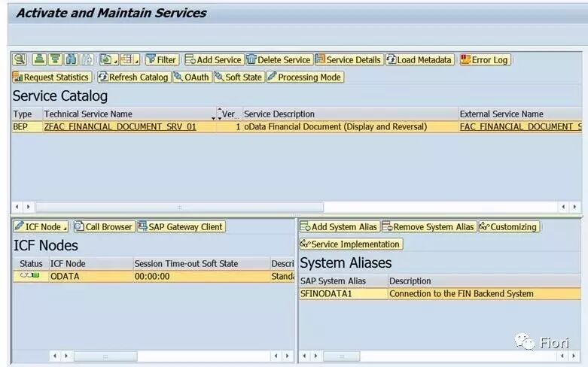Image resolution: width=588 pixels, height=367 pixels.
Task: Click Add Service
Action: tap(213, 59)
